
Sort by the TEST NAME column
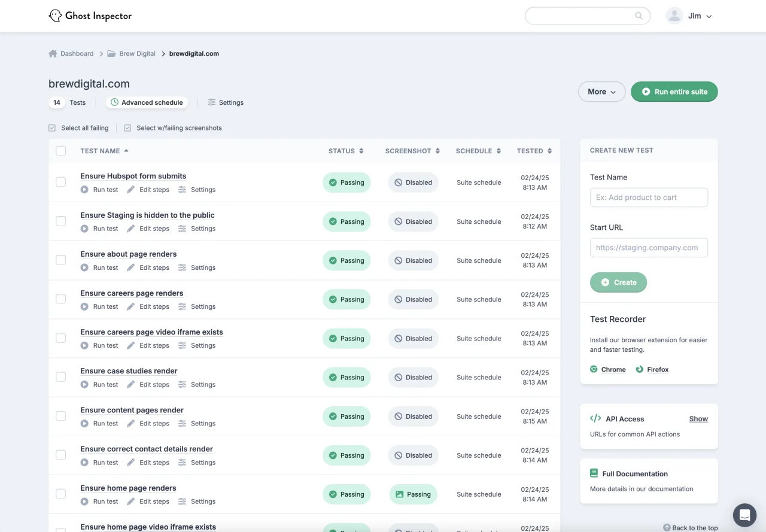pos(105,151)
